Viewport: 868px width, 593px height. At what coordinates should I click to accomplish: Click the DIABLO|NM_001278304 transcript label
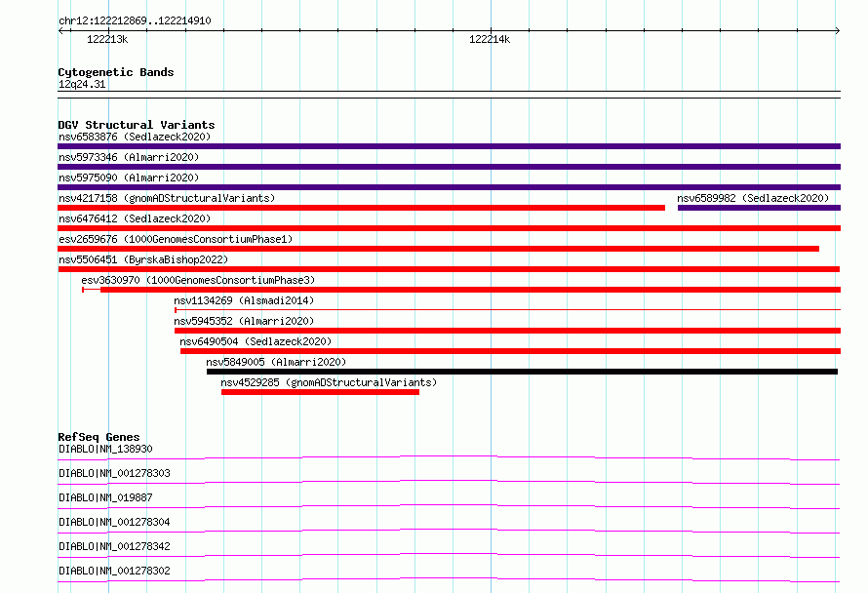pyautogui.click(x=114, y=522)
